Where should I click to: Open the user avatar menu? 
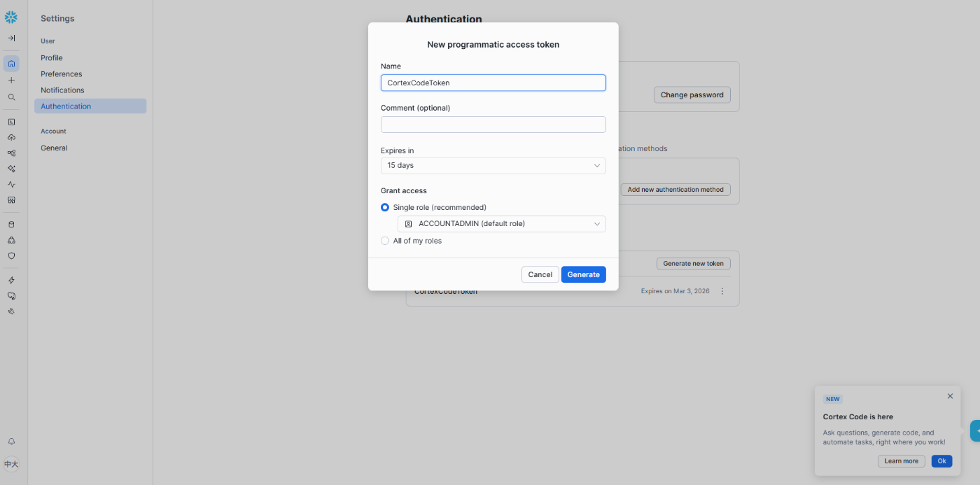pos(11,464)
